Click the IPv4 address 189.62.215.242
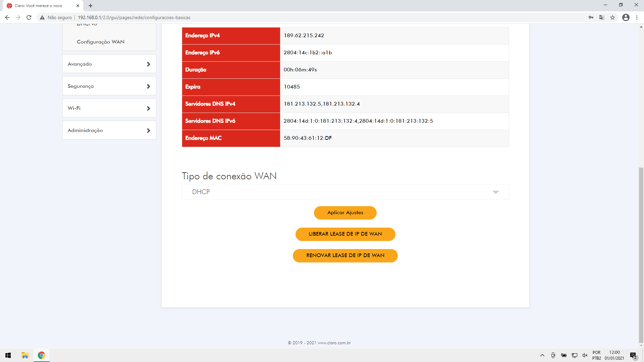The height and width of the screenshot is (362, 644). point(304,36)
